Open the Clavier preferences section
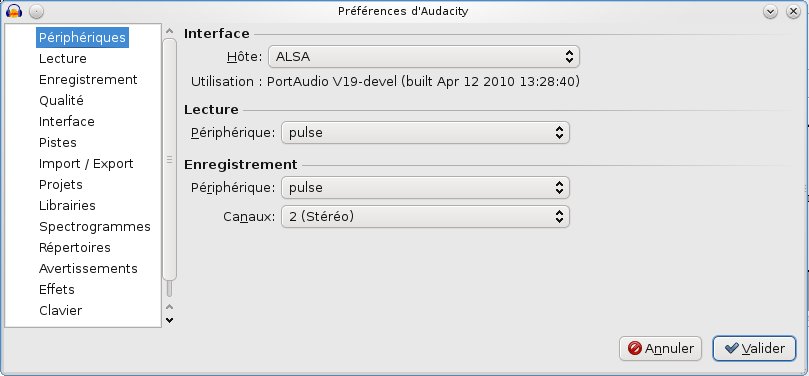This screenshot has width=809, height=376. [60, 310]
